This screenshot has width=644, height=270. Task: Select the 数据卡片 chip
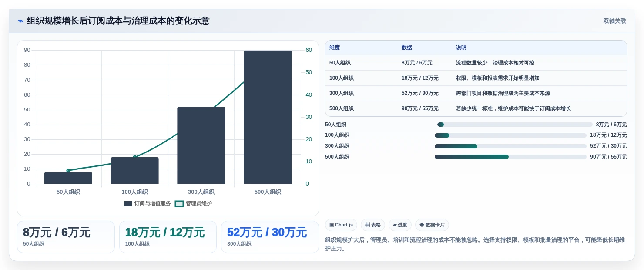click(432, 225)
